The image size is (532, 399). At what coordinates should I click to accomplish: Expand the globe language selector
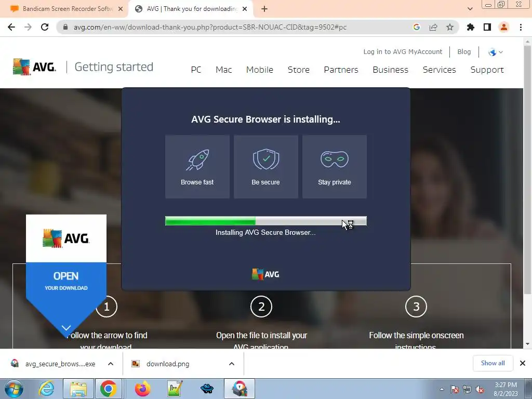coord(495,52)
